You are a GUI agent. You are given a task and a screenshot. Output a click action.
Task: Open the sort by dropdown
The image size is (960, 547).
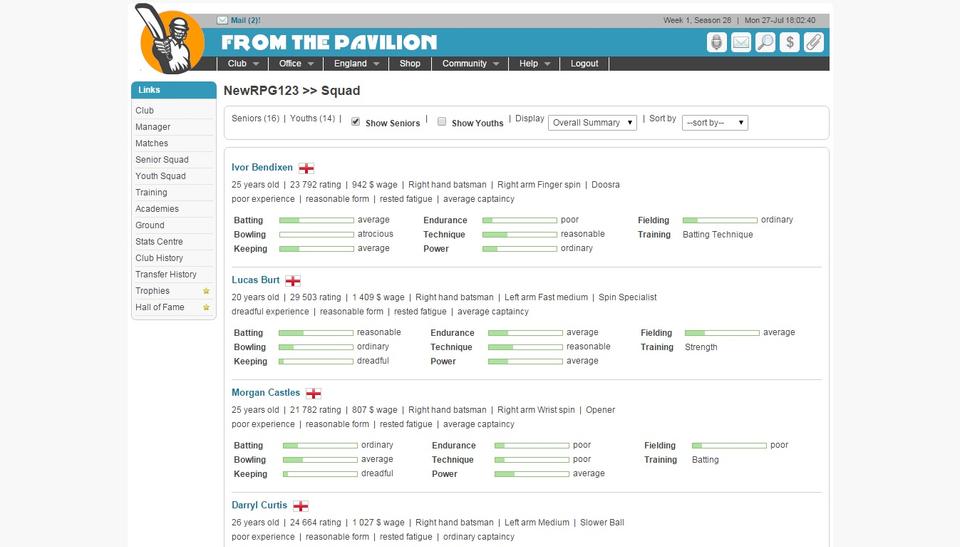[714, 123]
